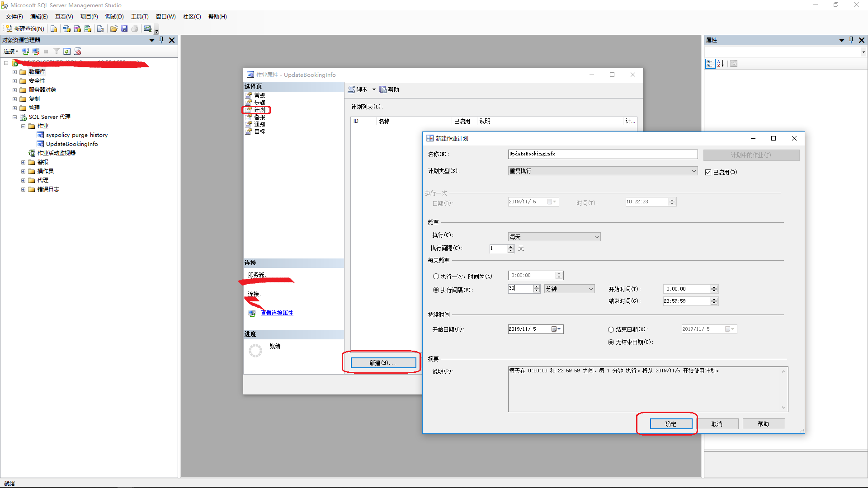Viewport: 868px width, 488px height.
Task: Click OK in New Job Schedule dialog
Action: point(671,424)
